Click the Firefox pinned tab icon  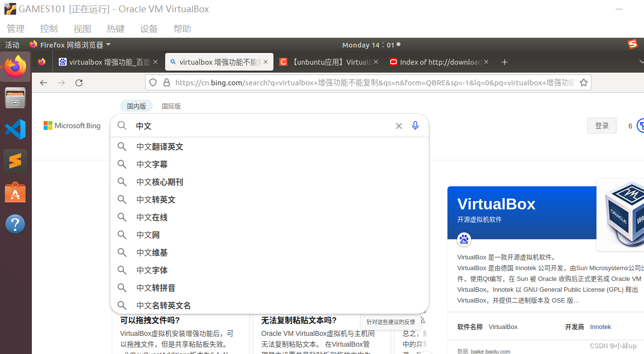[x=42, y=62]
